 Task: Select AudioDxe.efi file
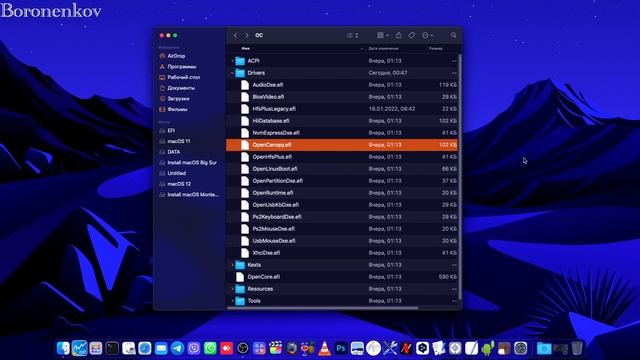pos(342,85)
